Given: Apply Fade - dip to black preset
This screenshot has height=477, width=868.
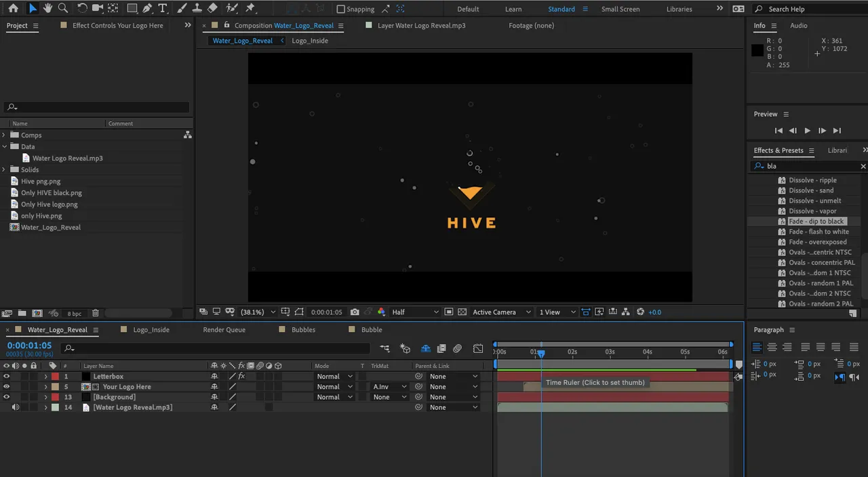Looking at the screenshot, I should point(816,222).
